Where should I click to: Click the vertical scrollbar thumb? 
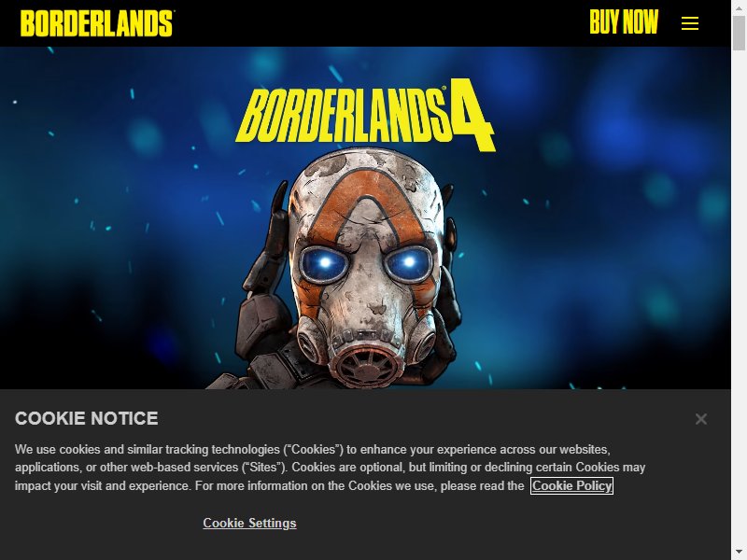pyautogui.click(x=739, y=32)
